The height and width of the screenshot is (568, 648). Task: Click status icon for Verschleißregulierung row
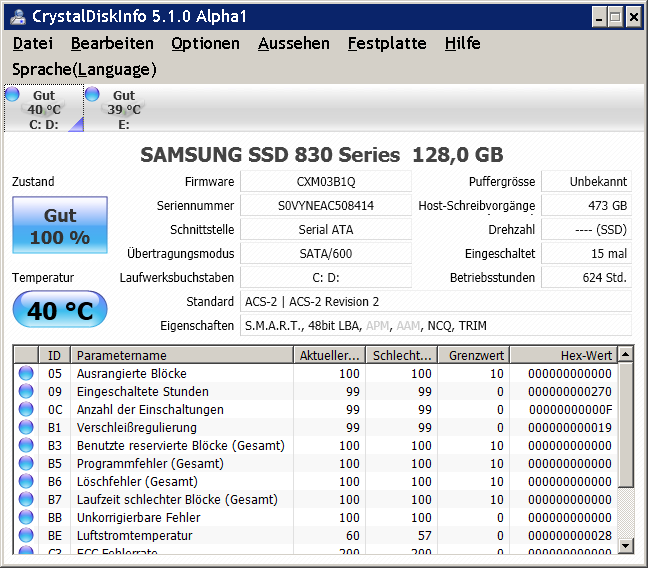click(x=26, y=427)
